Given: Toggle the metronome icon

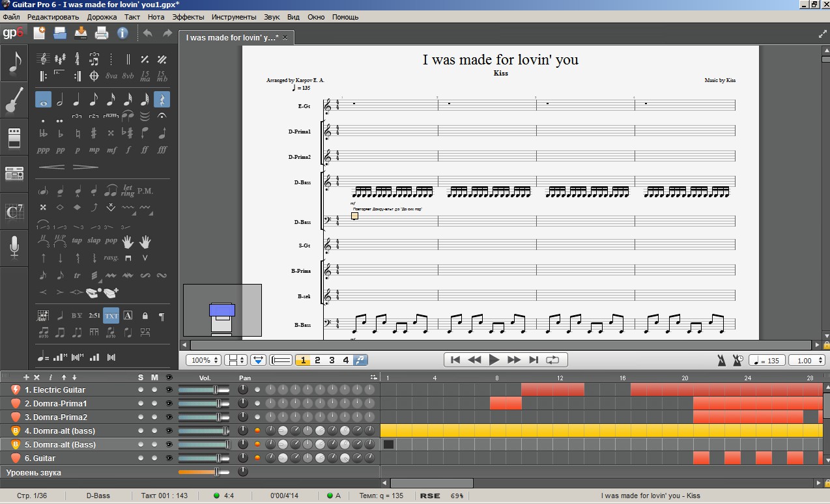Looking at the screenshot, I should tap(722, 360).
